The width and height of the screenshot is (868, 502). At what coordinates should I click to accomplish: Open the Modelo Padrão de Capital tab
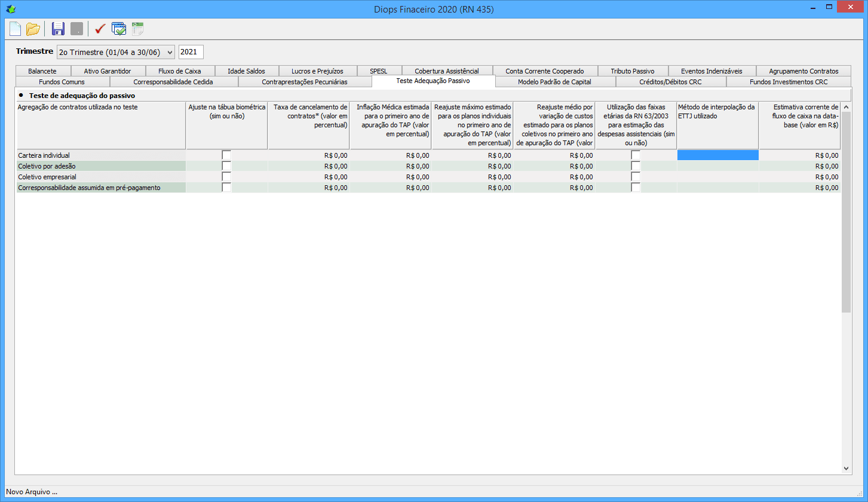point(554,82)
